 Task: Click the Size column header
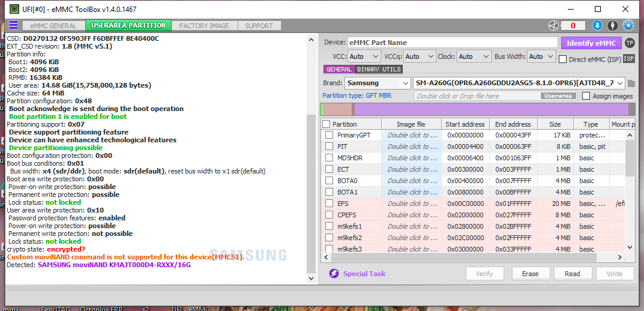point(555,124)
